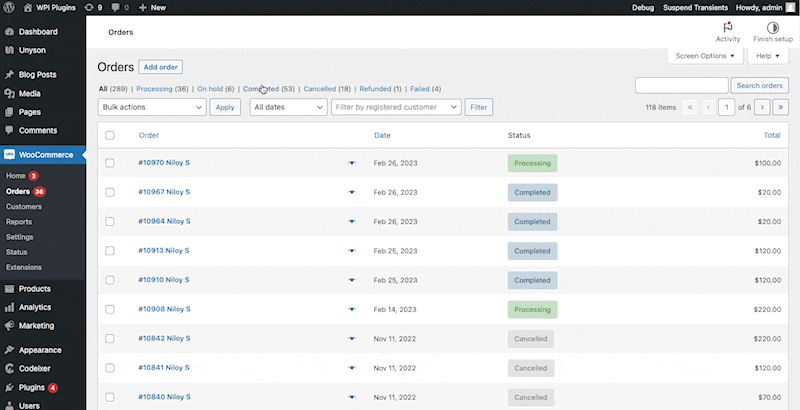Image resolution: width=800 pixels, height=410 pixels.
Task: Check the box for order #10913
Action: [110, 251]
